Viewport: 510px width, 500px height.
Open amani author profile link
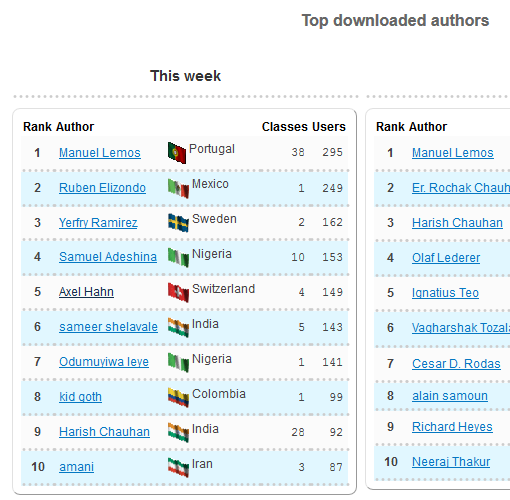pyautogui.click(x=76, y=467)
